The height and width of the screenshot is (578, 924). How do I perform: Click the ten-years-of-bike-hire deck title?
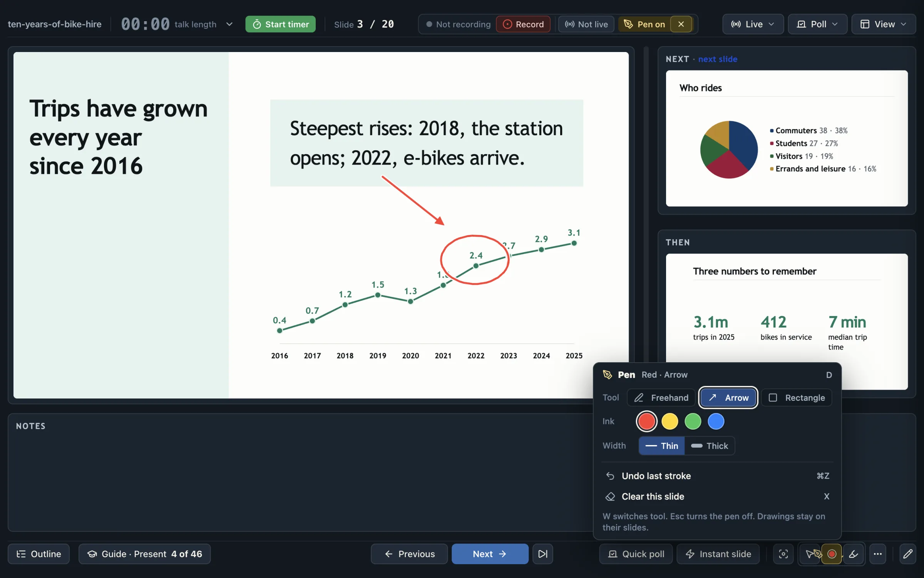55,24
